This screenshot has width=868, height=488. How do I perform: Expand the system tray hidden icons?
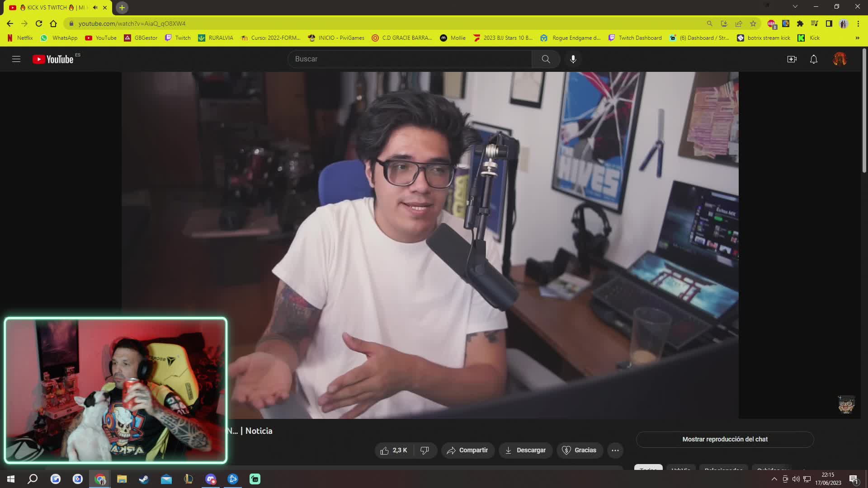click(x=774, y=479)
